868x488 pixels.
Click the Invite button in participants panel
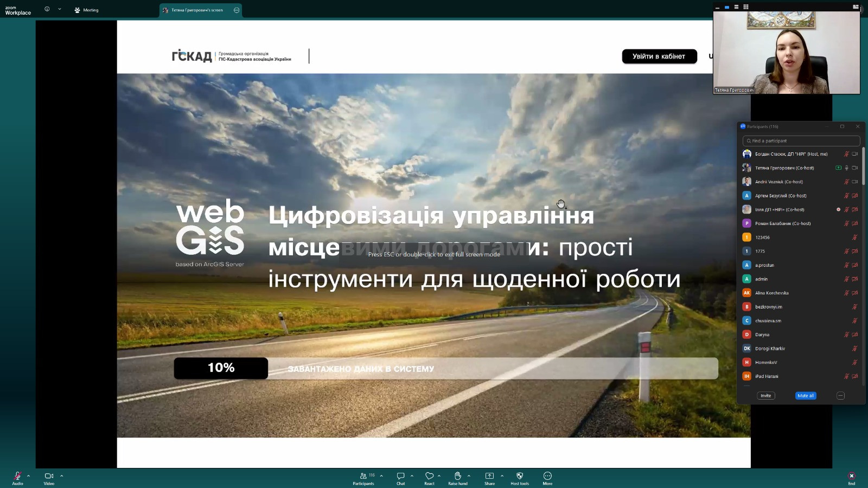coord(765,396)
